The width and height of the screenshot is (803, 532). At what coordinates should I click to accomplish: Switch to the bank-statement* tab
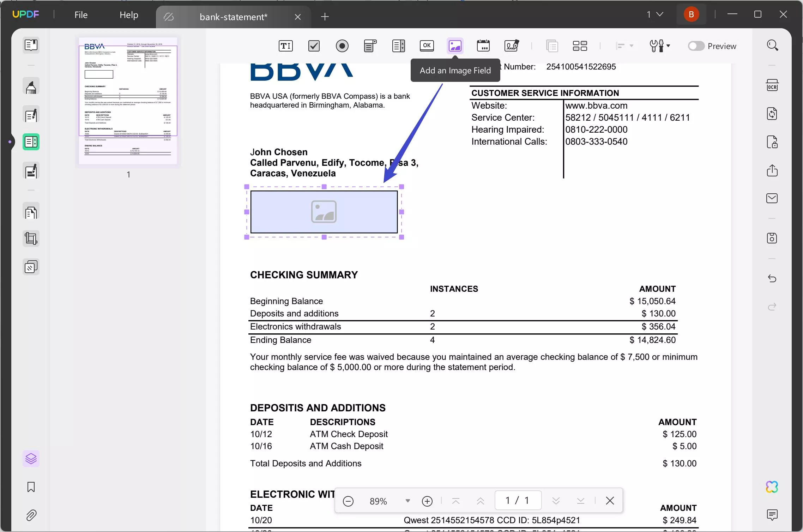(233, 17)
